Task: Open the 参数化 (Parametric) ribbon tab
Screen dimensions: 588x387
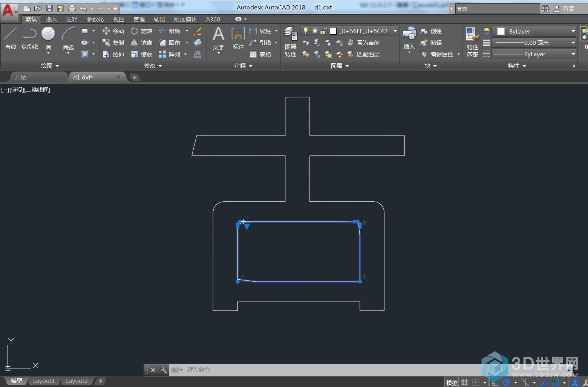Action: tap(95, 19)
